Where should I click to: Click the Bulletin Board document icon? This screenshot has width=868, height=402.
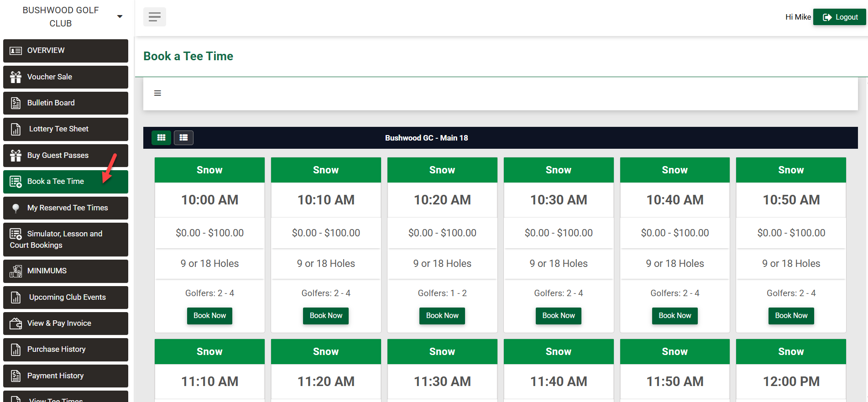pyautogui.click(x=16, y=103)
